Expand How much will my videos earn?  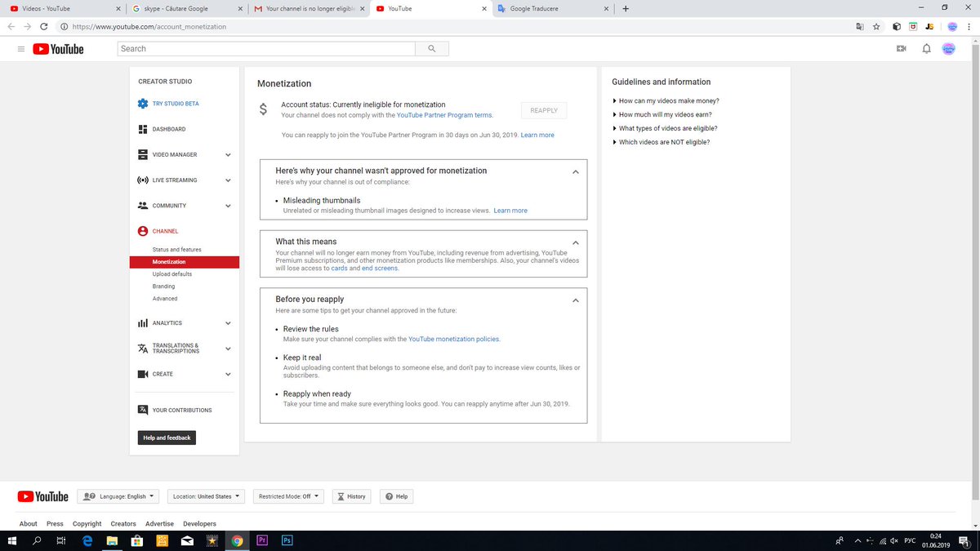[x=664, y=114]
